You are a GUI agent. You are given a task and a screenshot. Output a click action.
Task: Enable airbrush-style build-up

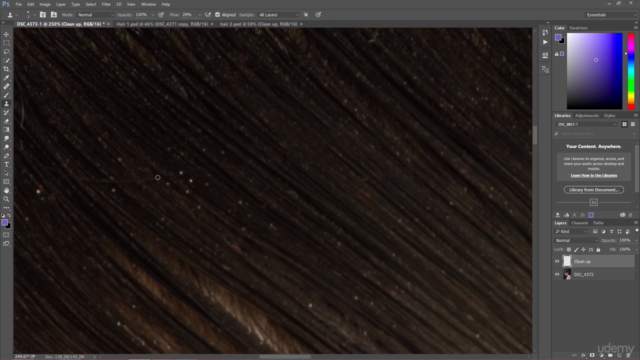coord(208,15)
